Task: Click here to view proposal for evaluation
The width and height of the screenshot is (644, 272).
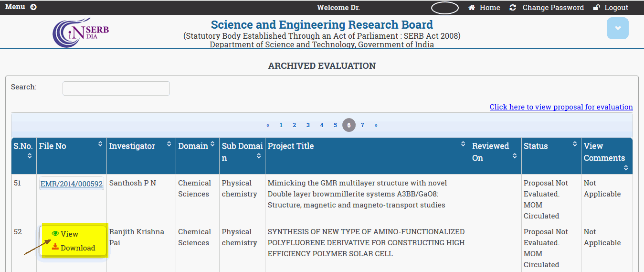Action: point(561,107)
